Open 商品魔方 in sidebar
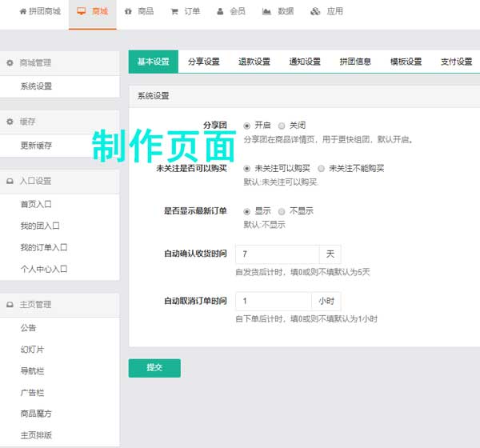This screenshot has height=448, width=480. tap(36, 414)
